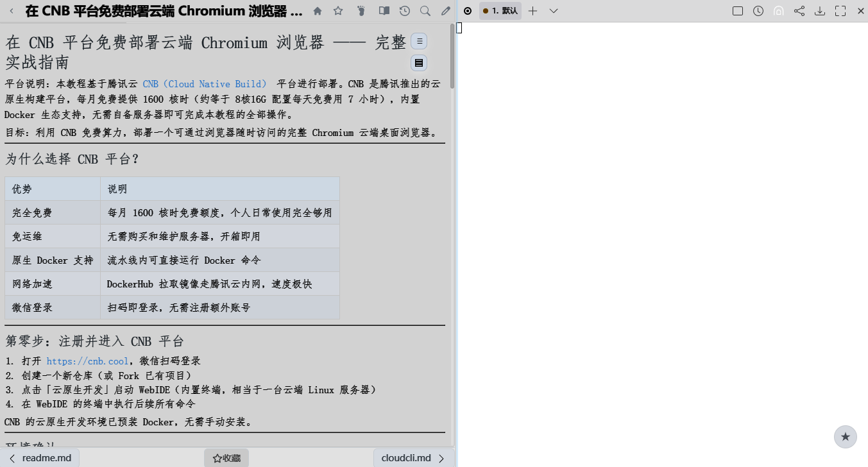Viewport: 868px width, 467px height.
Task: Click cell 'DockerHub 拉取镜像走腾讯云内网,速度极快'
Action: tap(220, 284)
